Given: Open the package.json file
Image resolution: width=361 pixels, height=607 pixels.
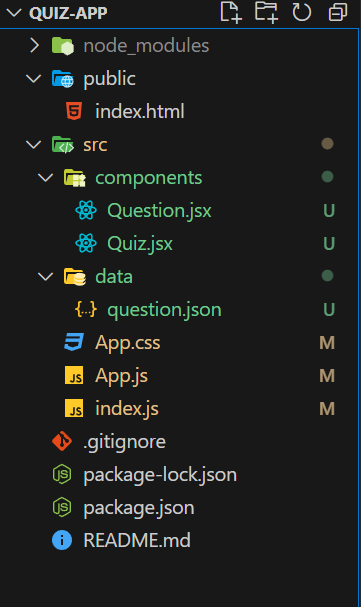Looking at the screenshot, I should tap(139, 508).
